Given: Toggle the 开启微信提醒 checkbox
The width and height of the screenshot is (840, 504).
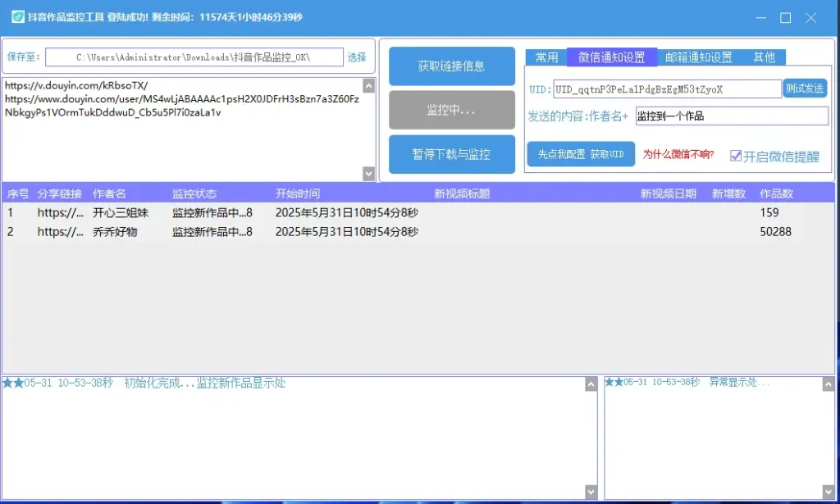Looking at the screenshot, I should click(736, 156).
